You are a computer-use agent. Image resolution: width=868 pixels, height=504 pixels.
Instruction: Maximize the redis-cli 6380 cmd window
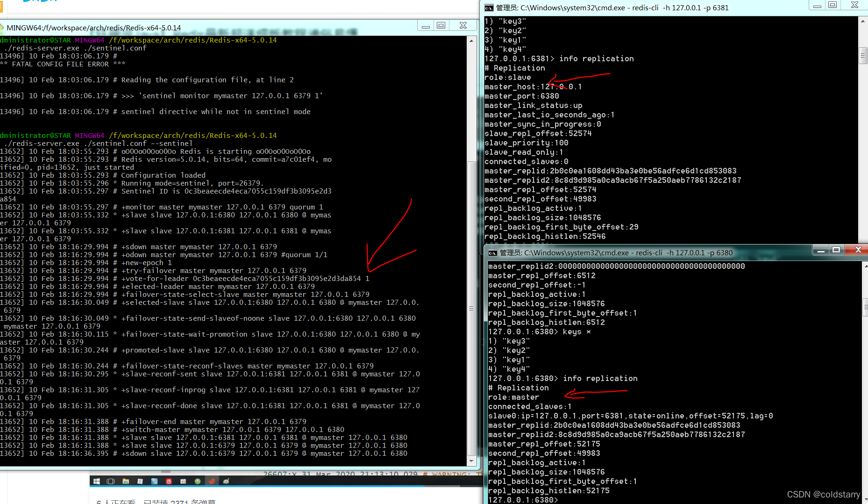pyautogui.click(x=836, y=250)
